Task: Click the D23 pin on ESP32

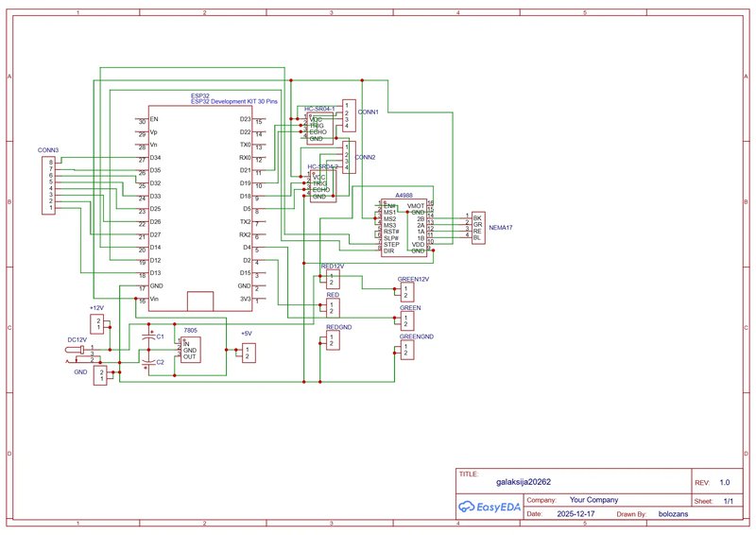Action: click(246, 119)
